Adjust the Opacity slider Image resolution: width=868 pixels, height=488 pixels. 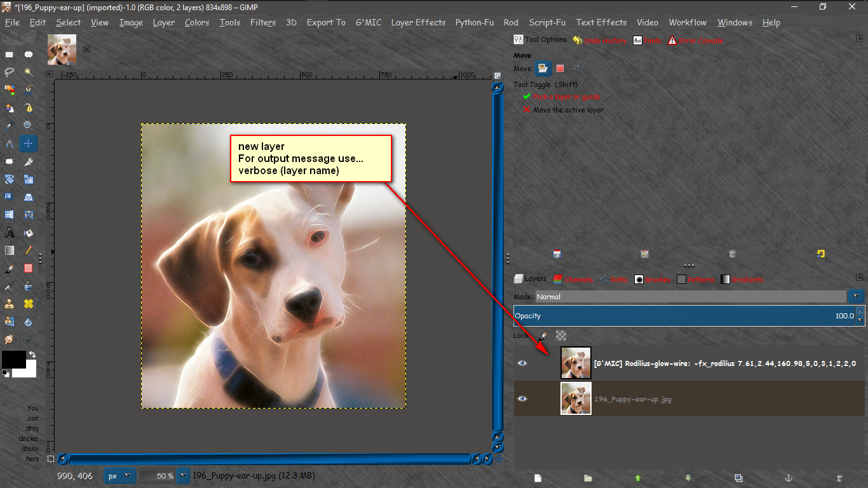(x=686, y=316)
